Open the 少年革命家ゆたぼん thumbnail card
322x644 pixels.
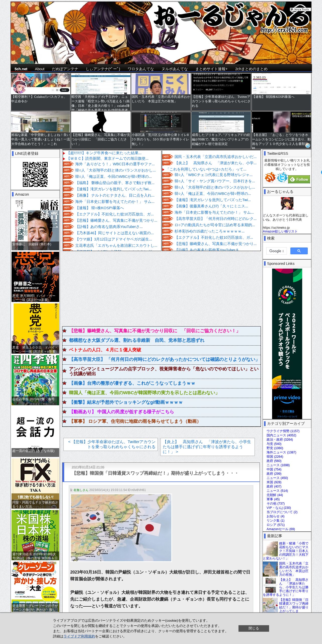(221, 92)
